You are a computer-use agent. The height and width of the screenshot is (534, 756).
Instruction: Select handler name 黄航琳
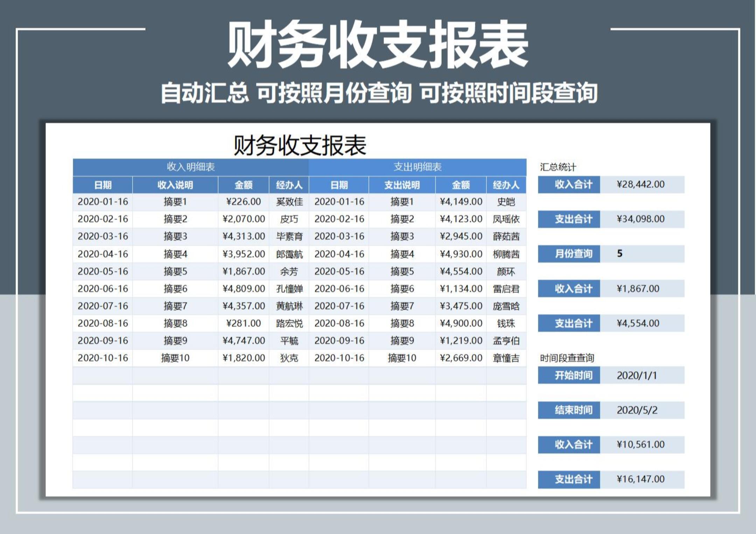(x=289, y=306)
